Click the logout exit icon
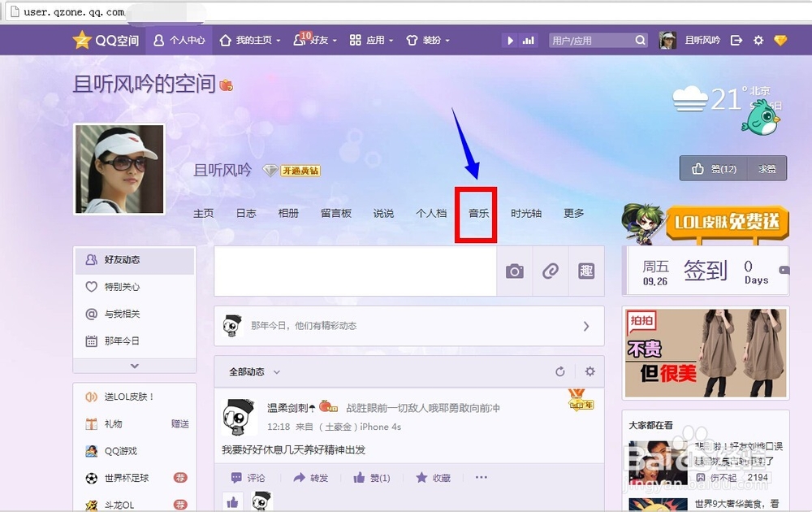This screenshot has height=512, width=812. tap(736, 40)
